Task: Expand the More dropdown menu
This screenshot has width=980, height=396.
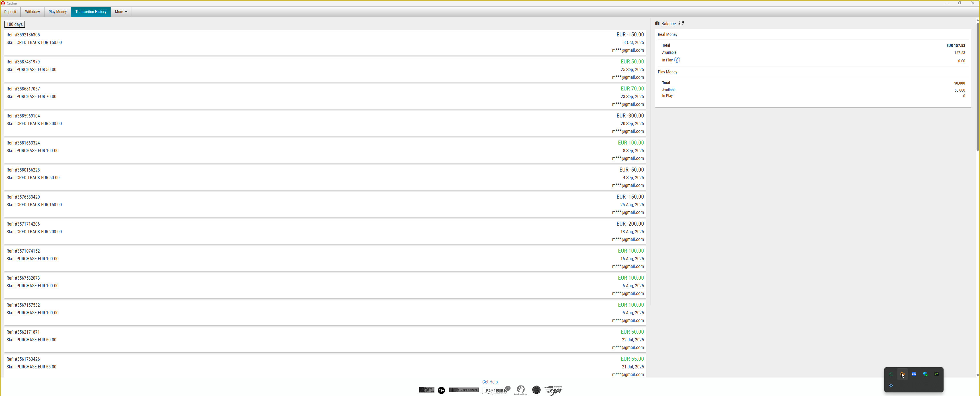Action: click(121, 12)
